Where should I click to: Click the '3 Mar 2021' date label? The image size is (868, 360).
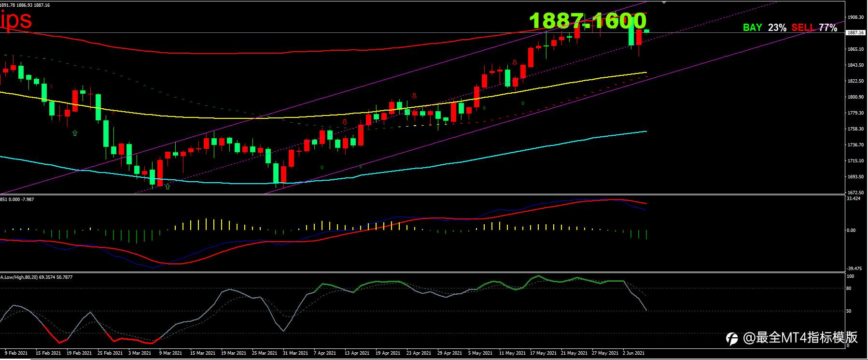pyautogui.click(x=140, y=353)
